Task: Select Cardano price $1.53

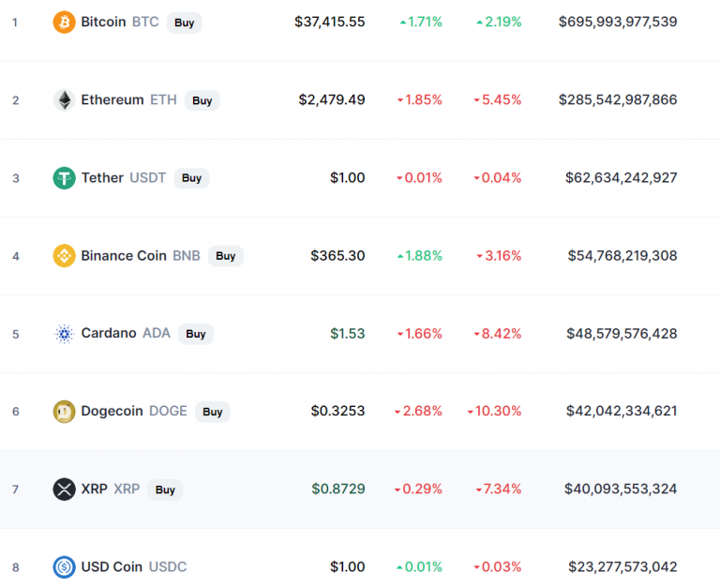Action: tap(348, 334)
